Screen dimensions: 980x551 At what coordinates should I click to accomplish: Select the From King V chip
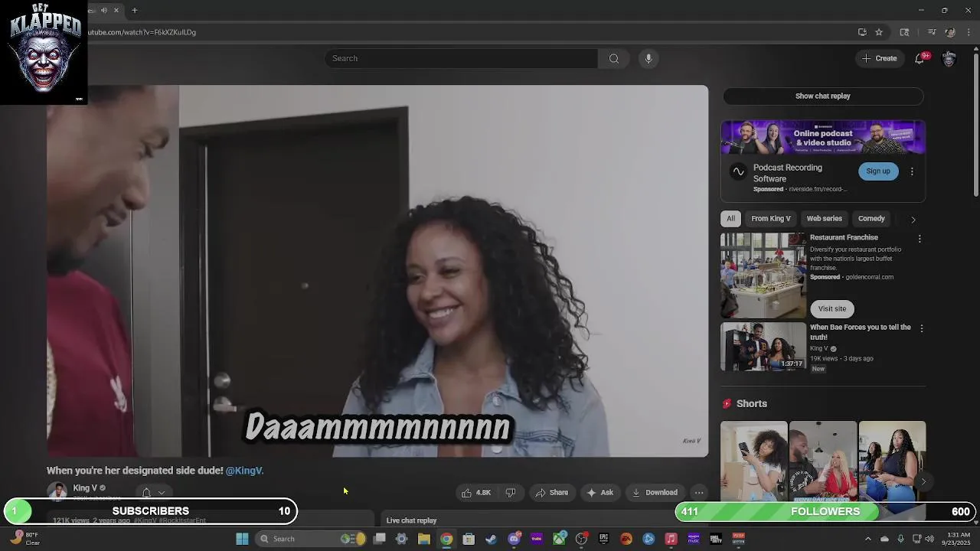(x=770, y=219)
